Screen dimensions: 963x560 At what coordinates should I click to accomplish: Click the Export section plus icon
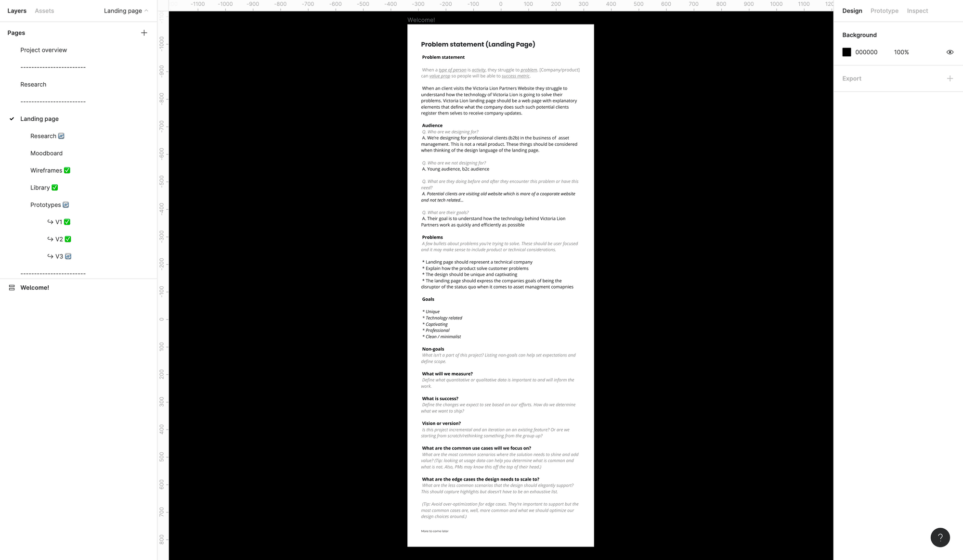click(950, 78)
